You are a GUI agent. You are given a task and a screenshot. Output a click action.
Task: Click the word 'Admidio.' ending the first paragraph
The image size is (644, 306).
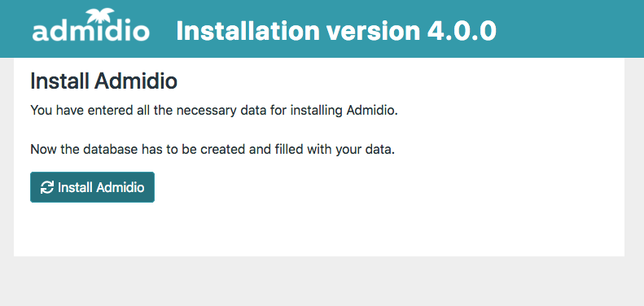(x=372, y=111)
